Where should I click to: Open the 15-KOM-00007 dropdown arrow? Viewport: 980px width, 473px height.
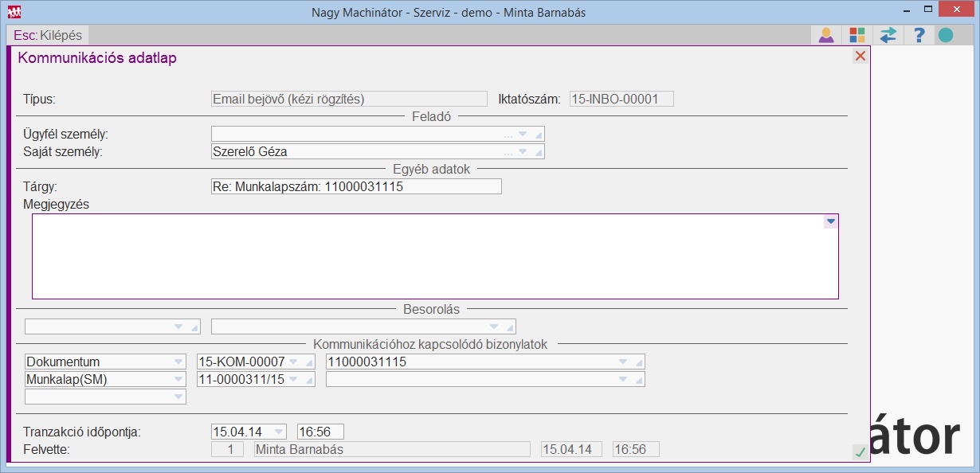293,362
